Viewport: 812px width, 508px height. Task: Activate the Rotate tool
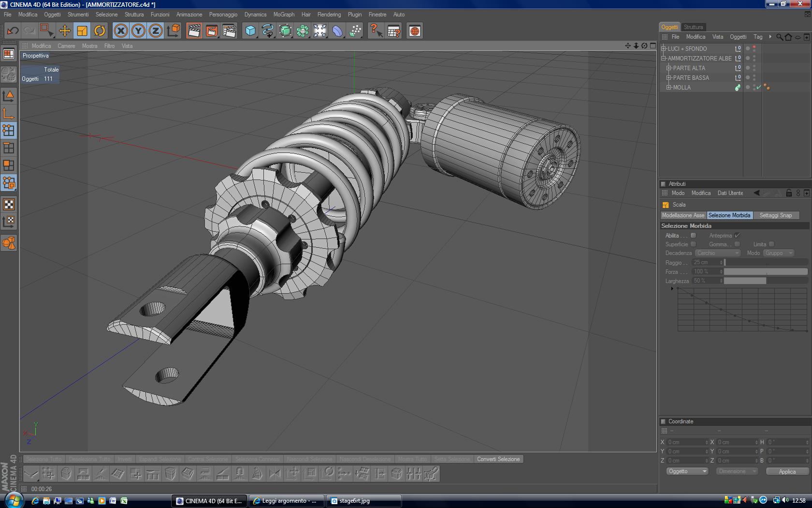pos(100,31)
